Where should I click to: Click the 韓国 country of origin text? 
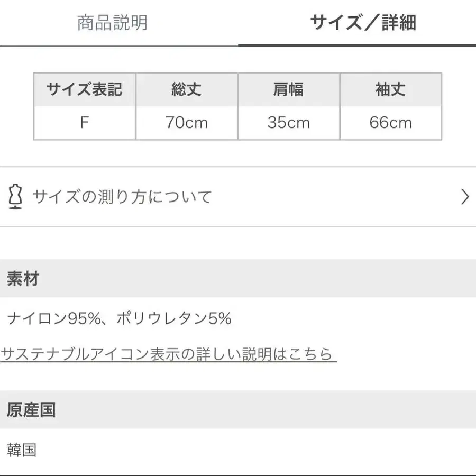(x=22, y=450)
